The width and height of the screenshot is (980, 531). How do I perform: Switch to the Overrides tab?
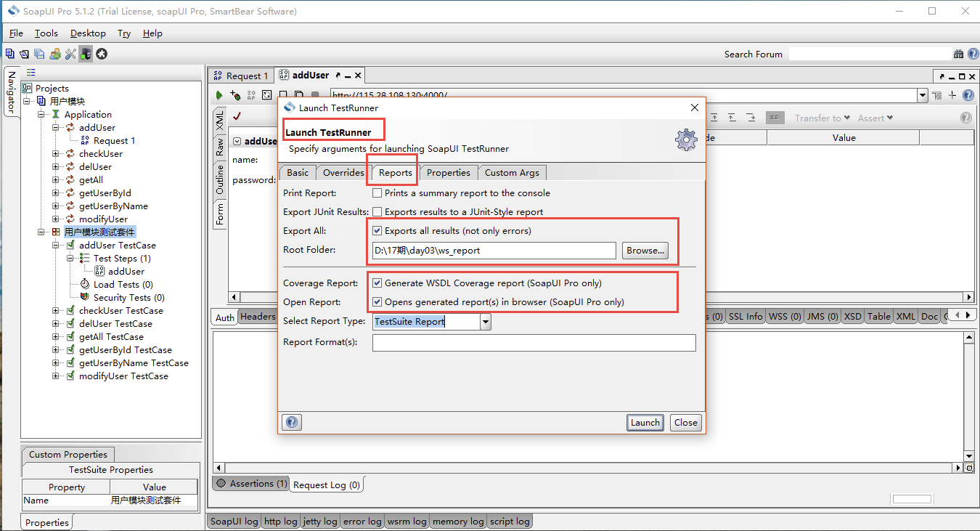point(343,173)
